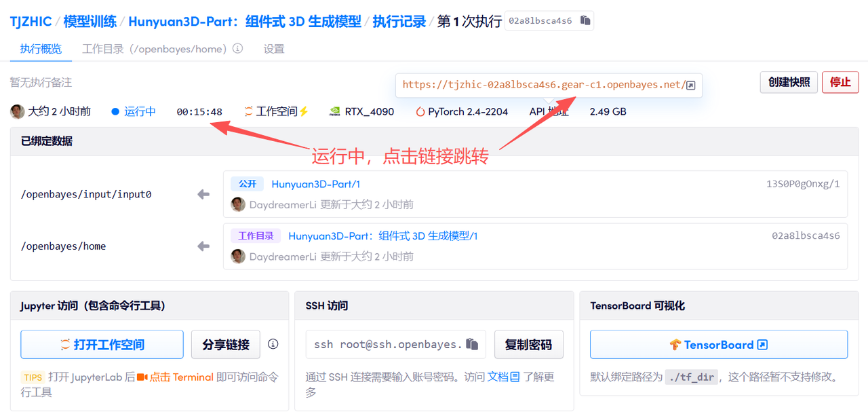Switch to the 执行概览 tab
868x416 pixels.
41,49
